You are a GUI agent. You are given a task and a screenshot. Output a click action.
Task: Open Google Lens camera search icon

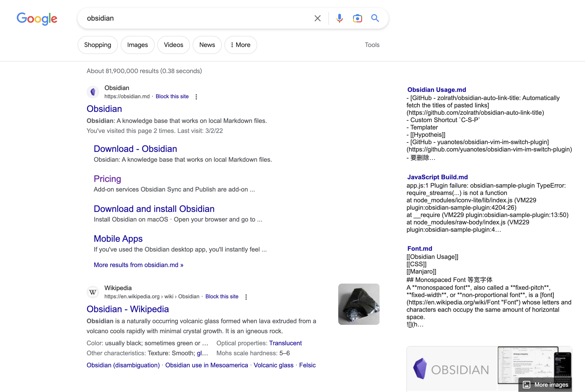(x=357, y=18)
